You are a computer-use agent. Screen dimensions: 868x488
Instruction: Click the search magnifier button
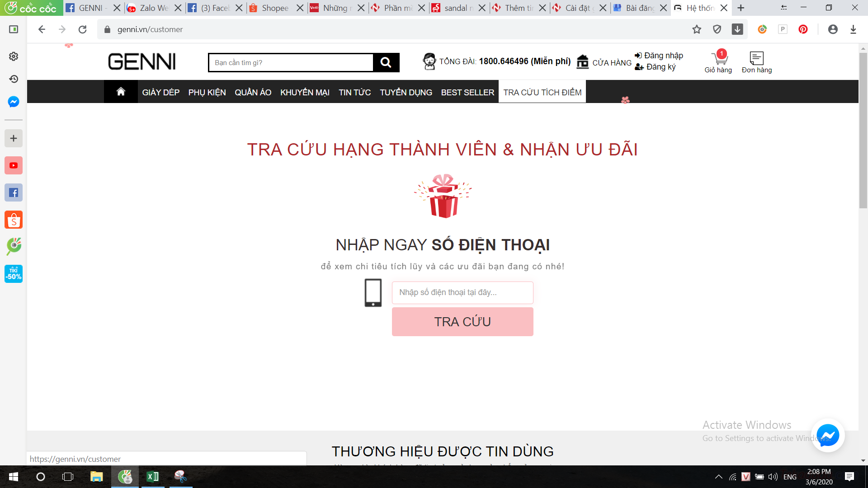point(386,62)
